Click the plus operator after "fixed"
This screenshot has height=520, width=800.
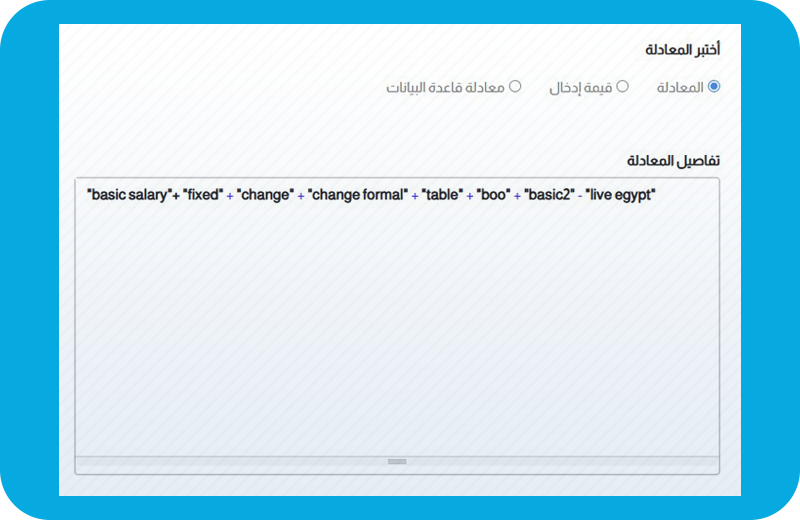tap(230, 196)
